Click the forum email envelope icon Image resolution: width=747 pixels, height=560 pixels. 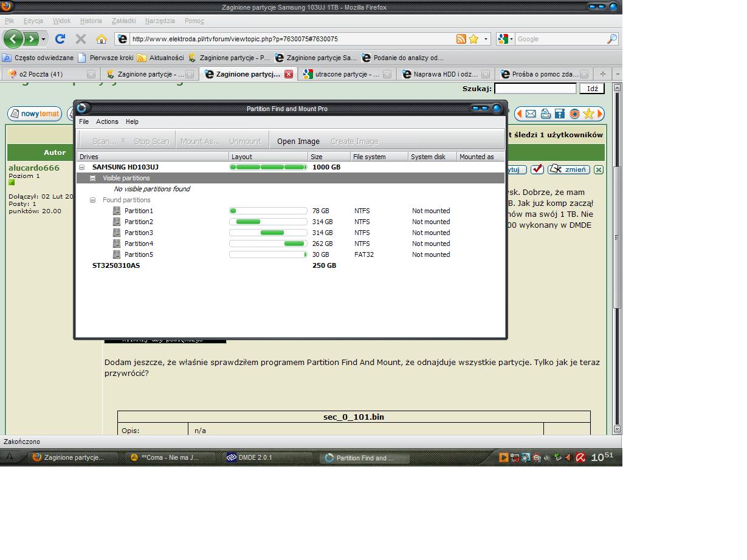(x=530, y=114)
